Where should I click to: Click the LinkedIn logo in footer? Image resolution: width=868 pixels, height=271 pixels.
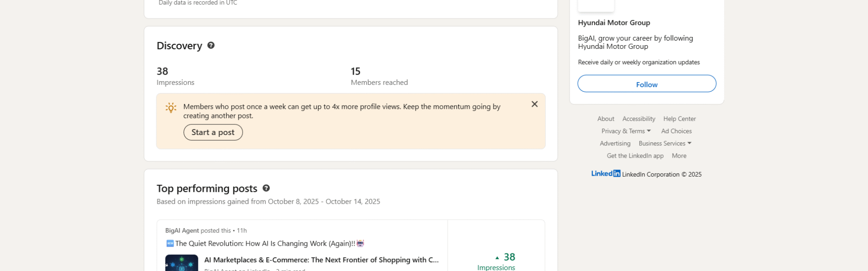click(606, 174)
